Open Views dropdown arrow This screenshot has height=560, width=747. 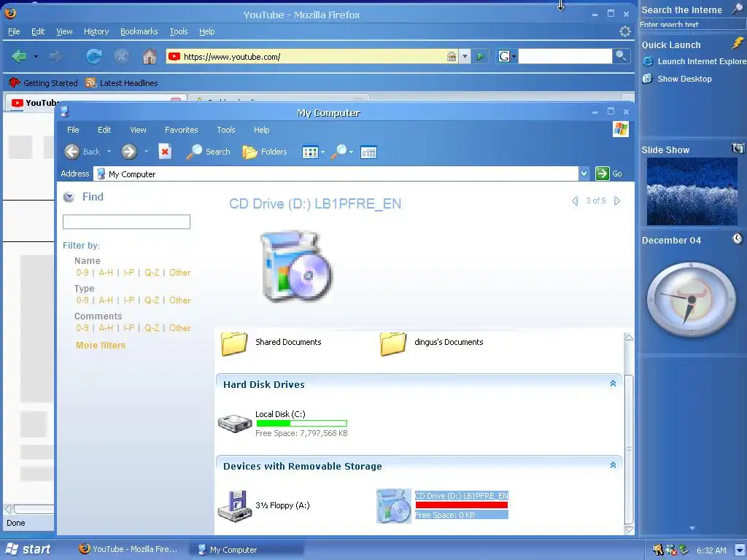[323, 152]
